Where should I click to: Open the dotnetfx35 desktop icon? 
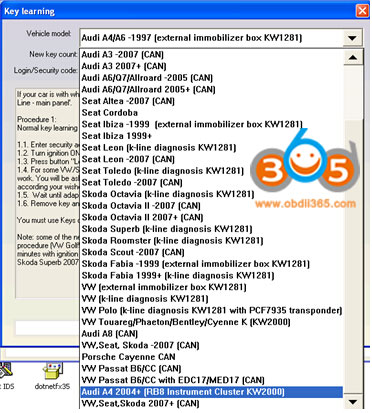click(52, 376)
